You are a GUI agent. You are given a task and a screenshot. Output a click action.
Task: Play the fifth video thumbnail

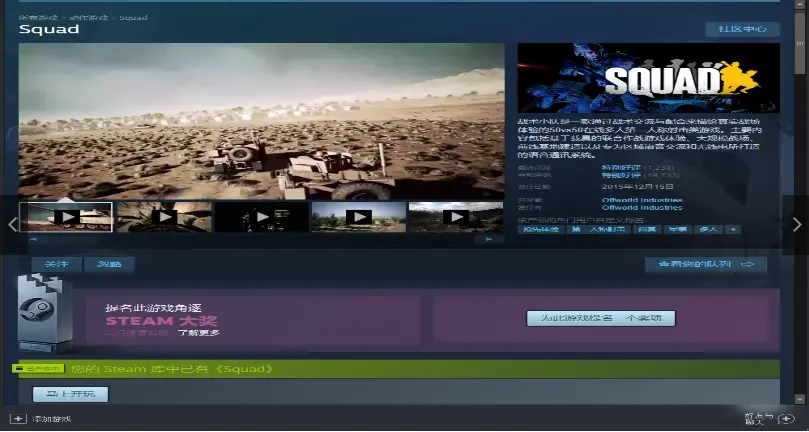[x=456, y=217]
